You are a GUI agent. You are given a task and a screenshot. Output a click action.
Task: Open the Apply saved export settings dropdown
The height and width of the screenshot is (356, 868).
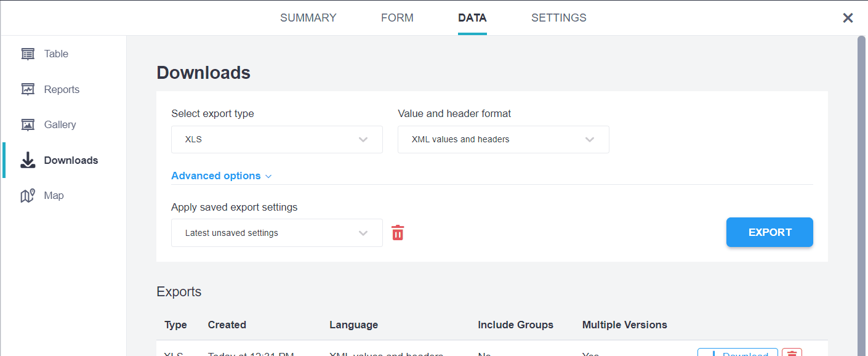click(276, 233)
